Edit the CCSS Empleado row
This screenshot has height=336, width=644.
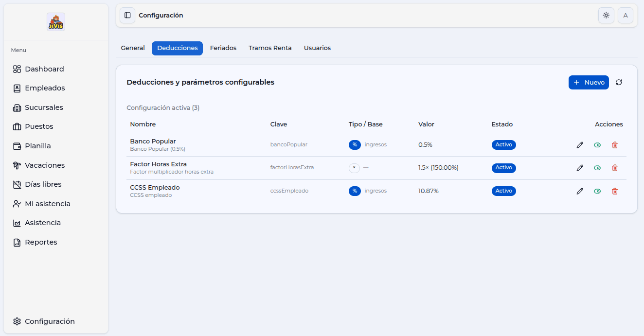click(x=580, y=191)
